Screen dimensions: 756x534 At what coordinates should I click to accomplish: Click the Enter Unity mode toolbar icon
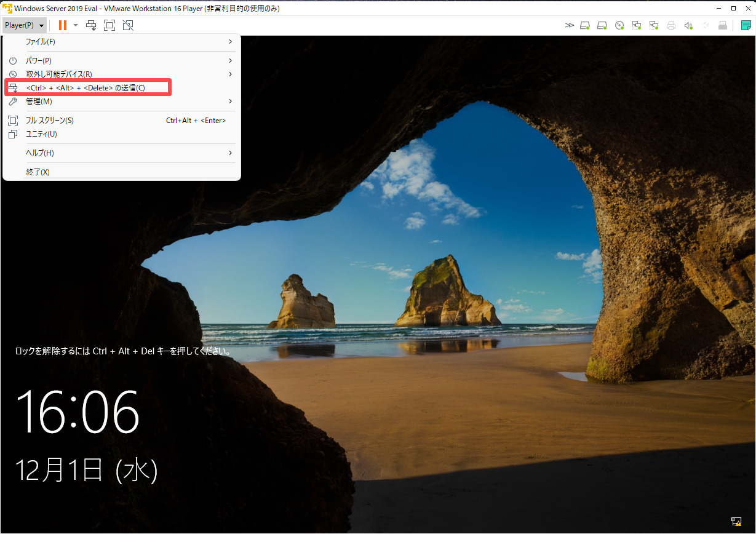(x=128, y=25)
